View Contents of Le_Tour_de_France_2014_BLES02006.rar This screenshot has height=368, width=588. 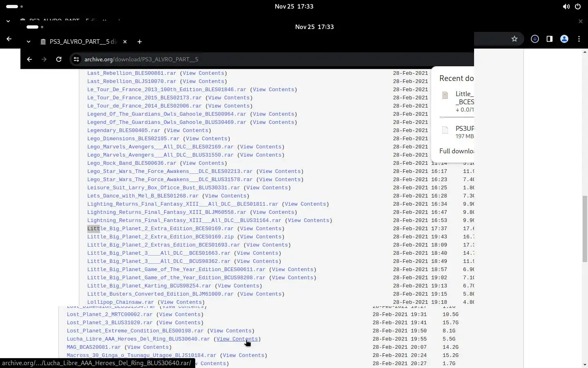229,106
